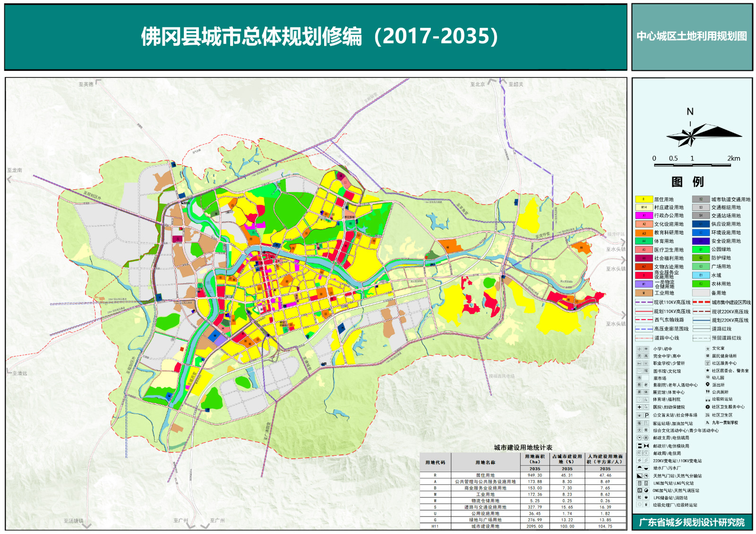Click the red dashed 城市集中建设区界线 sample

[701, 302]
